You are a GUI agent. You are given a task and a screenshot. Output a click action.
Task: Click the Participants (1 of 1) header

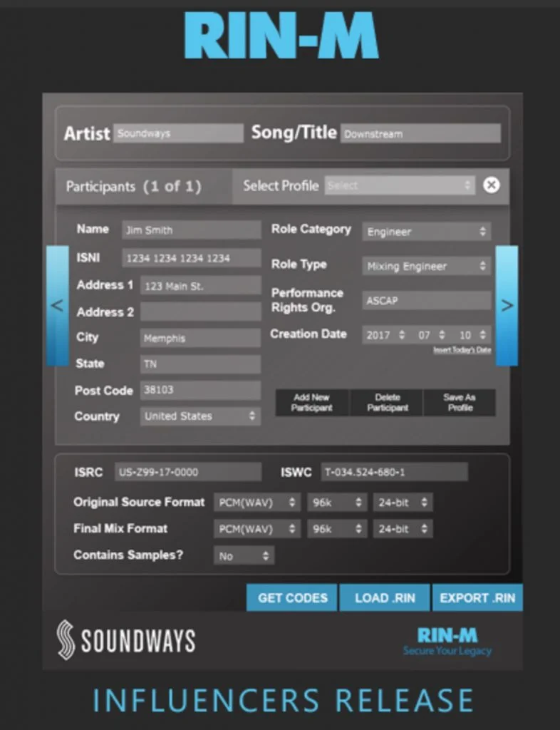click(x=133, y=187)
